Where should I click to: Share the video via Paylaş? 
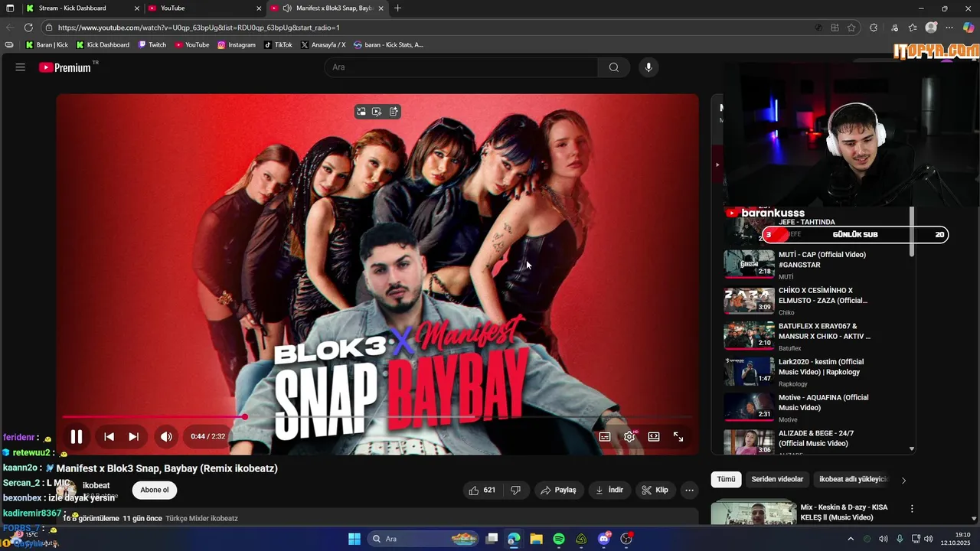pyautogui.click(x=559, y=491)
